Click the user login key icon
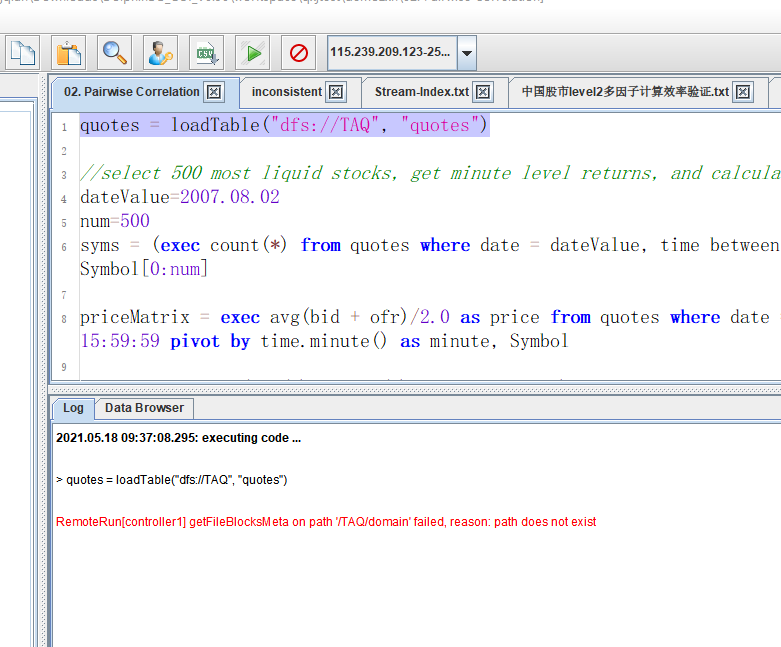The width and height of the screenshot is (781, 647). click(x=160, y=52)
